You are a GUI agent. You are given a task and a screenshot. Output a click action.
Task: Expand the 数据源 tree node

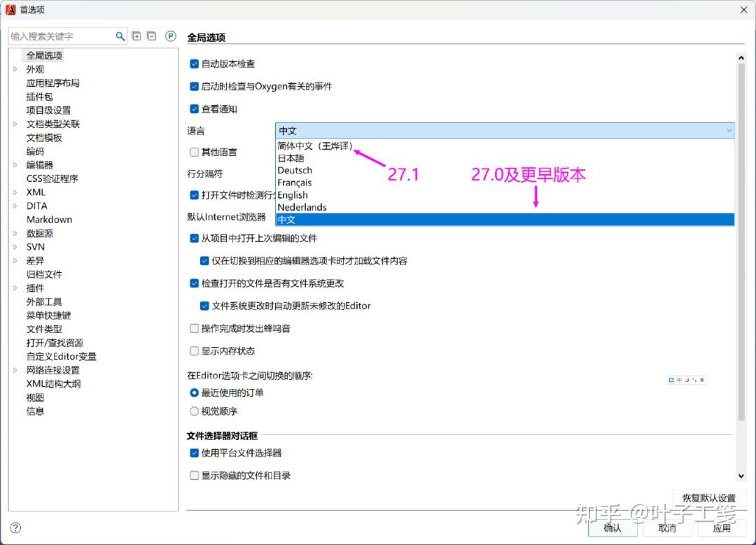(x=15, y=234)
